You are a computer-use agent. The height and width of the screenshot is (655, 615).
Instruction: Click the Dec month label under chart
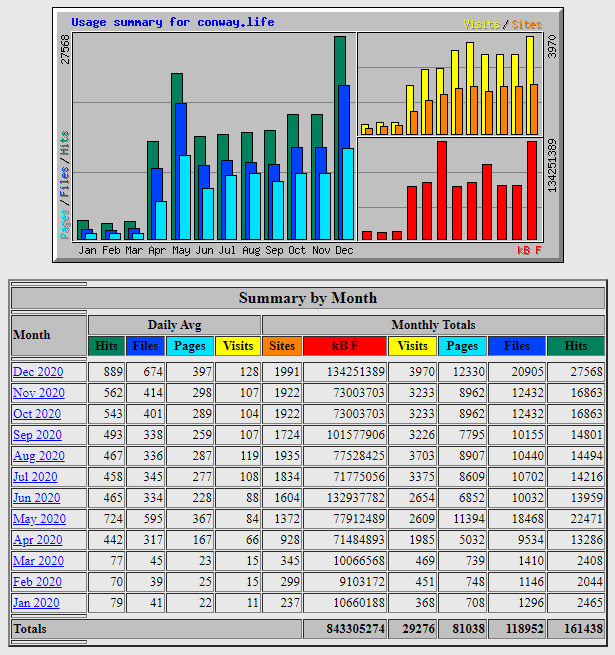344,250
